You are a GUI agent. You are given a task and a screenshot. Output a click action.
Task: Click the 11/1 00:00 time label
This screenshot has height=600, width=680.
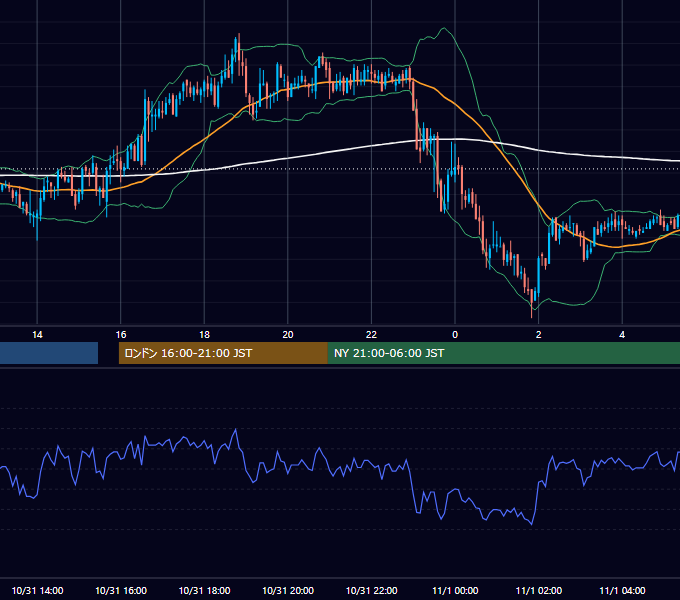click(x=455, y=590)
